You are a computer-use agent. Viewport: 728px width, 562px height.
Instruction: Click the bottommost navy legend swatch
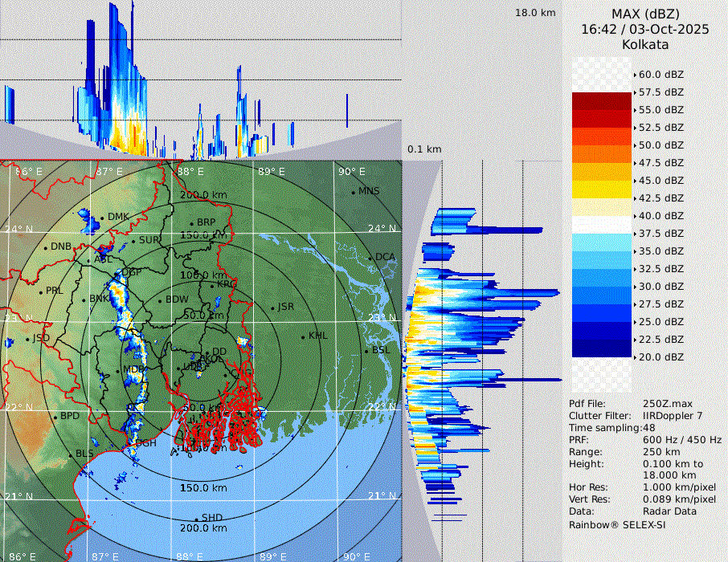602,348
